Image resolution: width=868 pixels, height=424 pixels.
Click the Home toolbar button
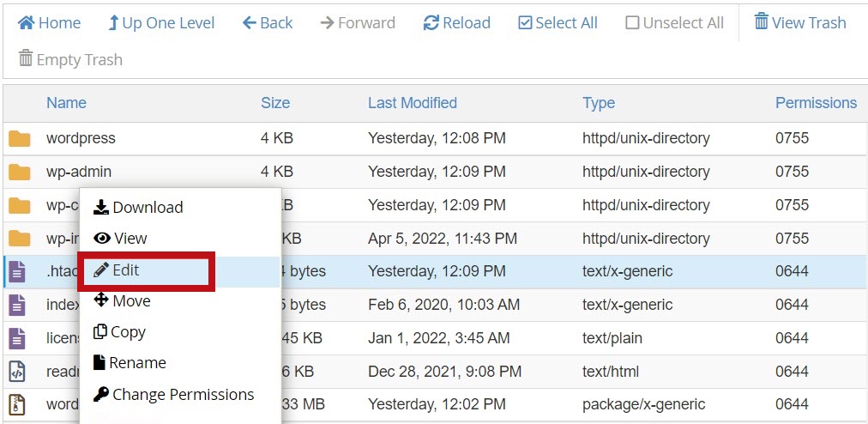tap(49, 23)
